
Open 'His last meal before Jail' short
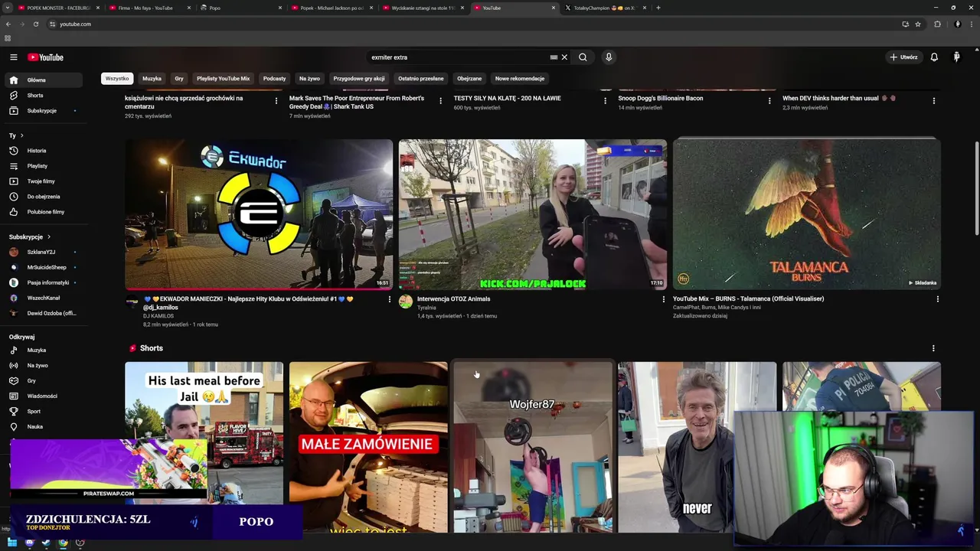pos(204,433)
